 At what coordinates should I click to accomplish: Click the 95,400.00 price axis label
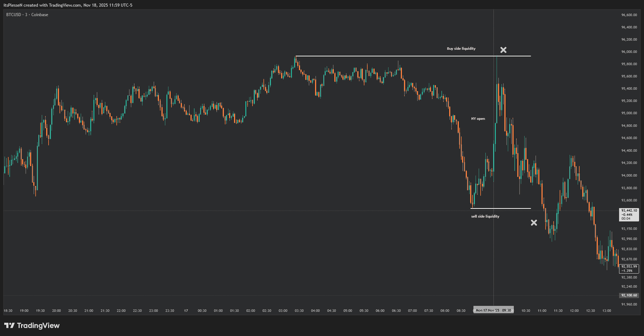tap(630, 89)
